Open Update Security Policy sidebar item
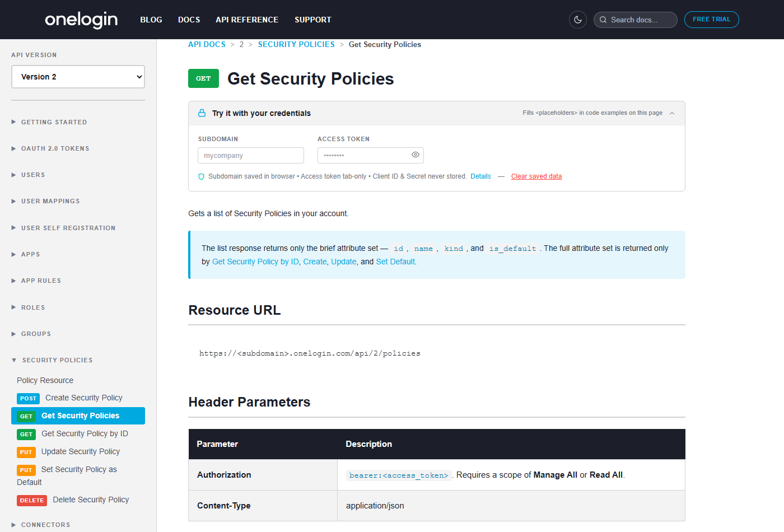Viewport: 784px width, 532px height. pyautogui.click(x=81, y=451)
